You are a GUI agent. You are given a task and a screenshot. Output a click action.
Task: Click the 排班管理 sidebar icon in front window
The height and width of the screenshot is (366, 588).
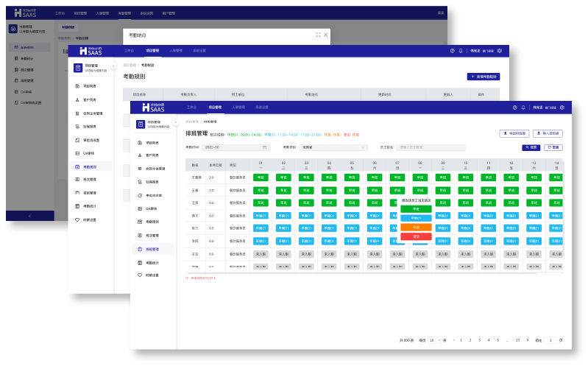pyautogui.click(x=140, y=249)
